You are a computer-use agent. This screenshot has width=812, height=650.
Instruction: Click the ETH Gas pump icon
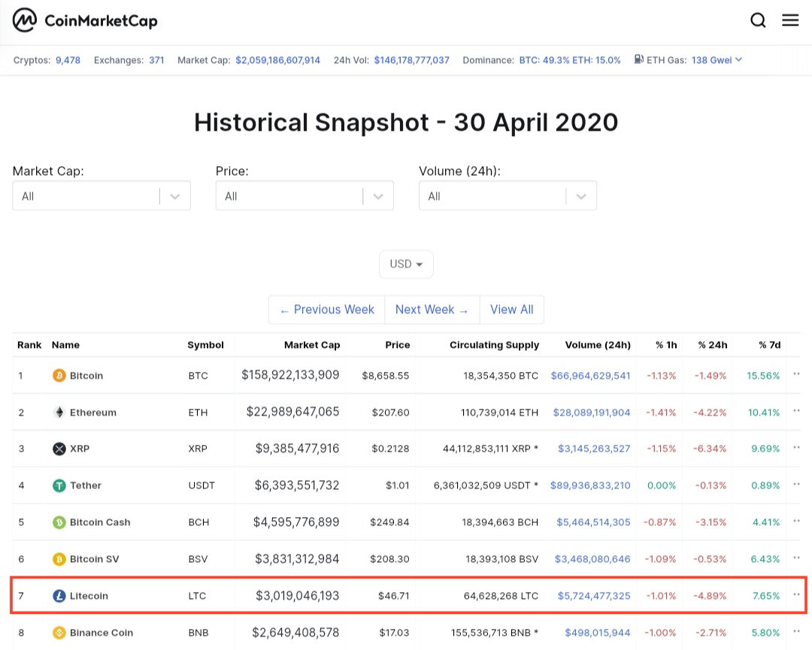tap(639, 59)
